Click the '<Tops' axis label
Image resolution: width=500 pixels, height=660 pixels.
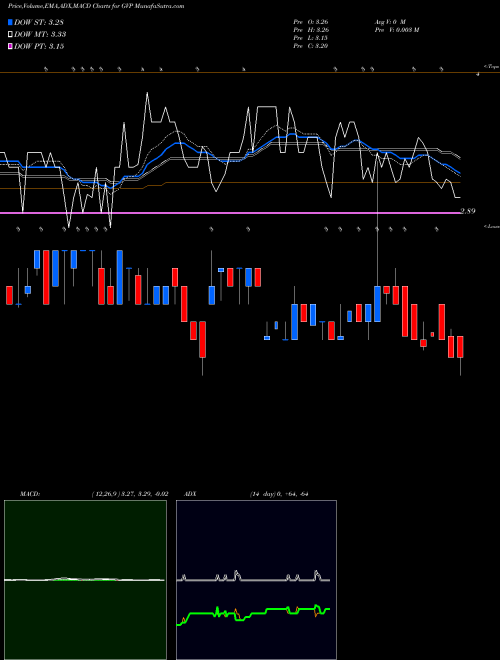(x=491, y=66)
